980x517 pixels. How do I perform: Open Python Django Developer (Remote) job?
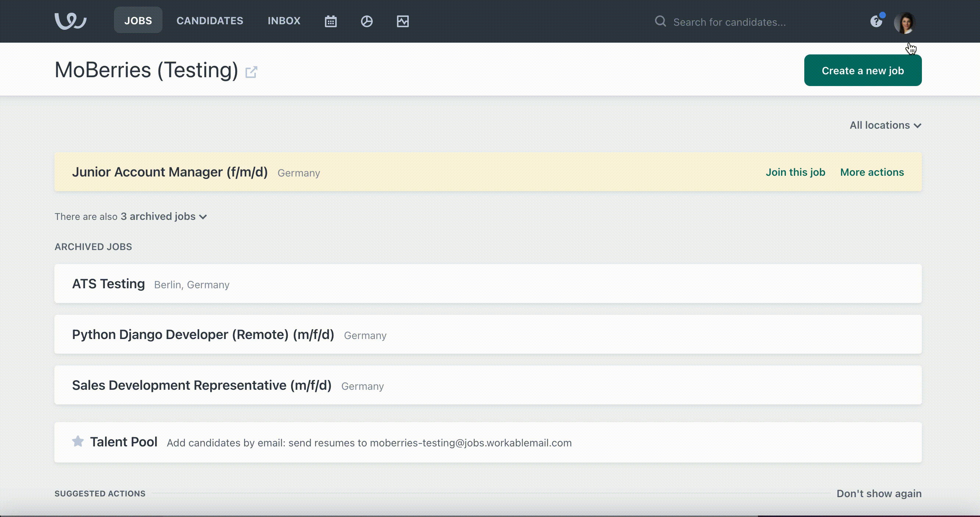pyautogui.click(x=203, y=335)
